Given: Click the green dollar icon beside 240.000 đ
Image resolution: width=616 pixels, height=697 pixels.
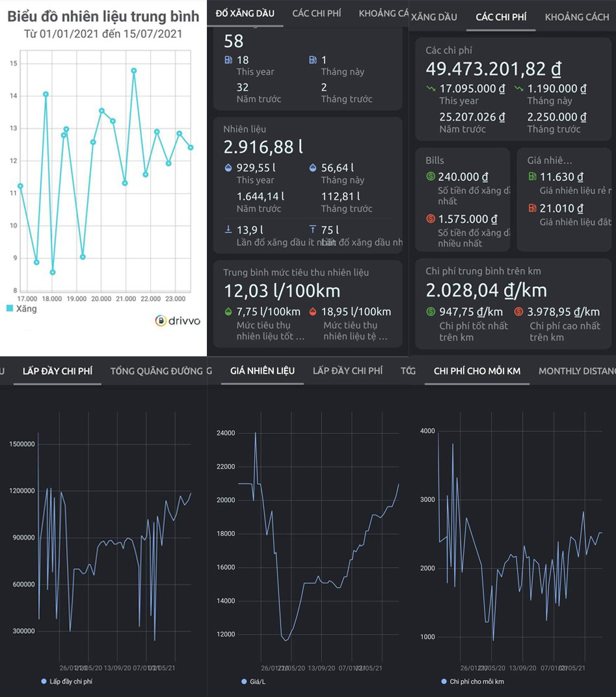Looking at the screenshot, I should (x=431, y=176).
